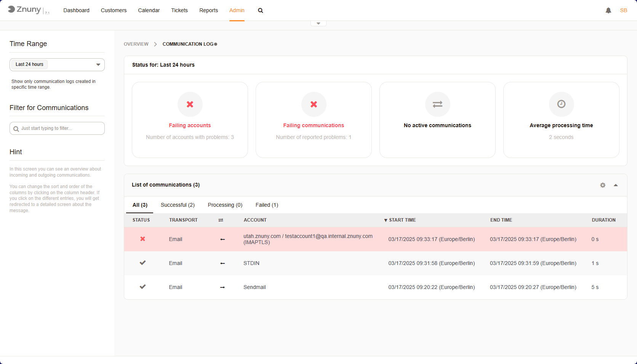The height and width of the screenshot is (364, 637).
Task: Toggle sorting on the START TIME column
Action: click(400, 220)
